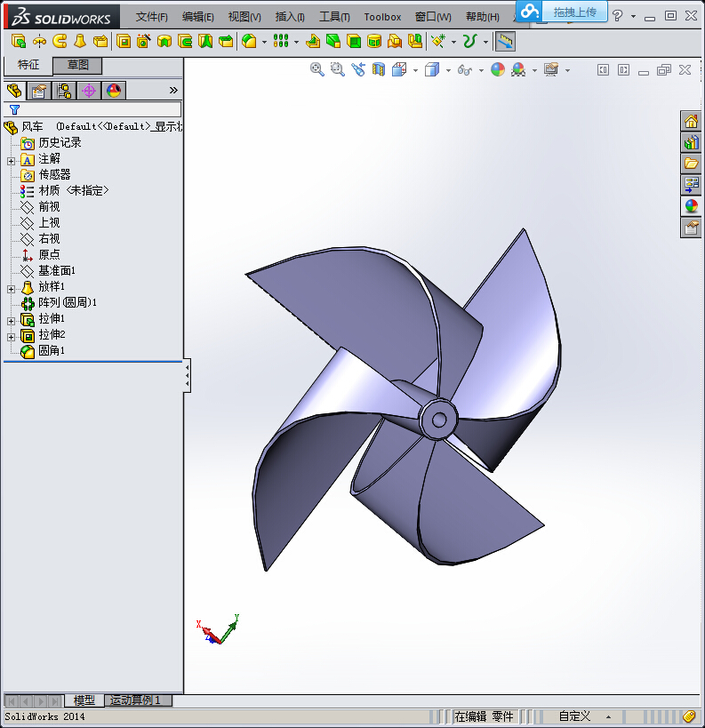The width and height of the screenshot is (705, 728).
Task: Select 基准面1 in the tree
Action: click(x=48, y=271)
